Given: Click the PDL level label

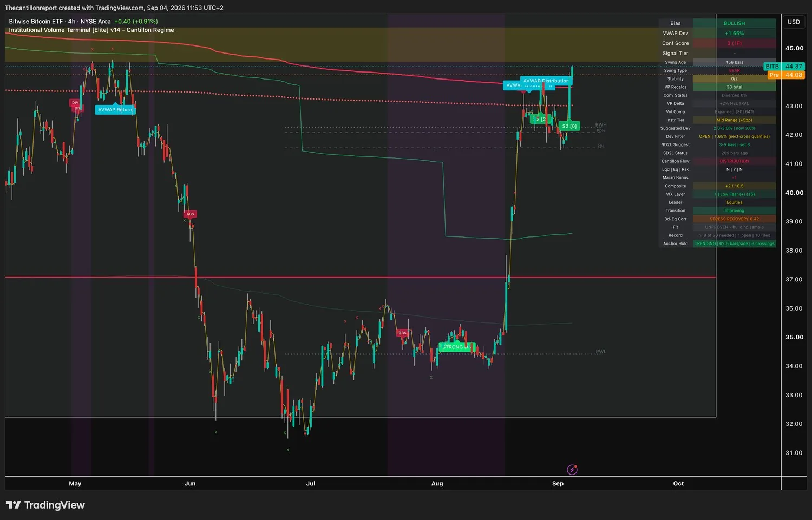Looking at the screenshot, I should point(600,147).
